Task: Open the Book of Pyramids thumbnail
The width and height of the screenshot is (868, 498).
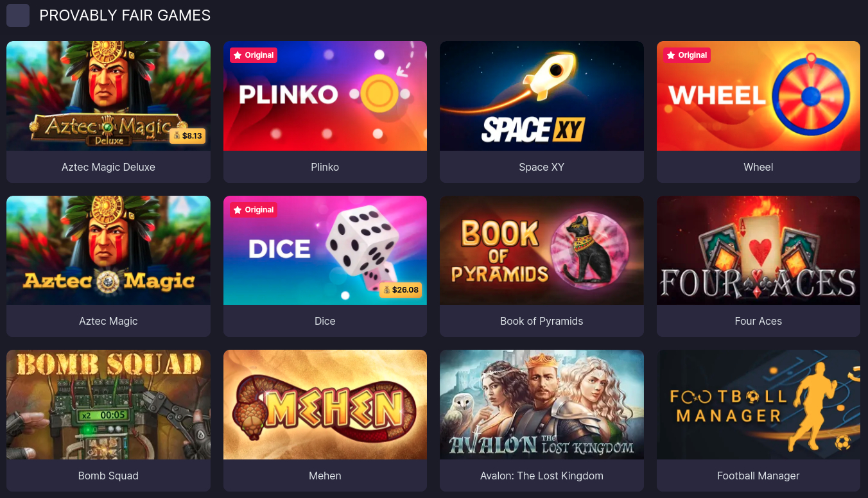Action: [x=542, y=250]
